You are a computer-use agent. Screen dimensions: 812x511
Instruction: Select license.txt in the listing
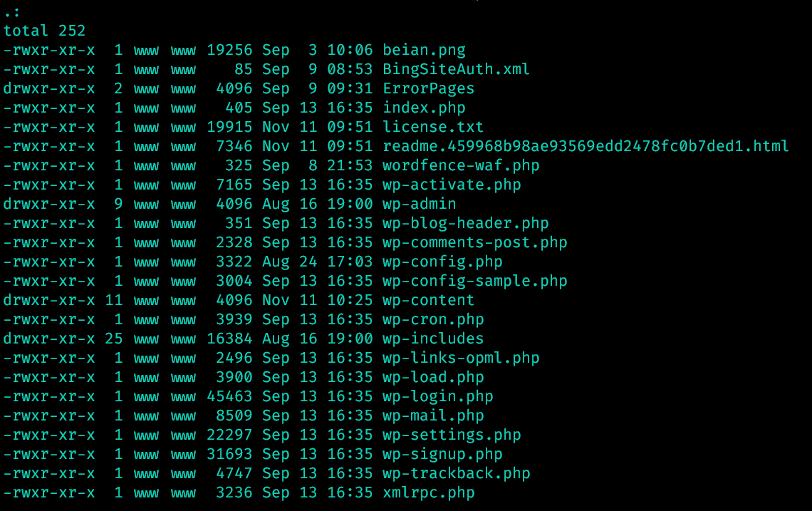point(433,127)
